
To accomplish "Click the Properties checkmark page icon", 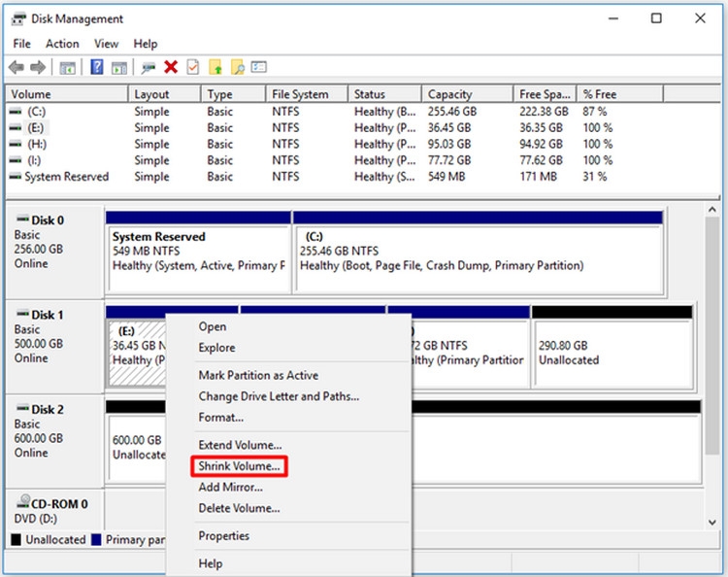I will [x=193, y=67].
